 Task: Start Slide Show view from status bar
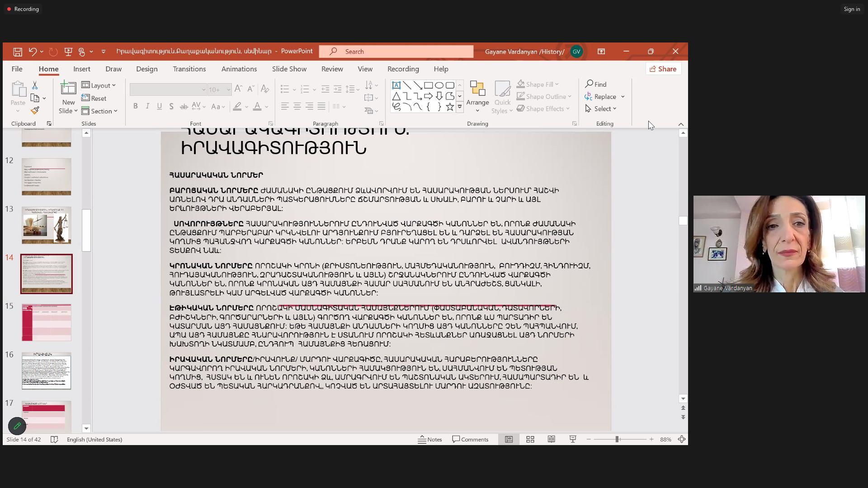573,439
